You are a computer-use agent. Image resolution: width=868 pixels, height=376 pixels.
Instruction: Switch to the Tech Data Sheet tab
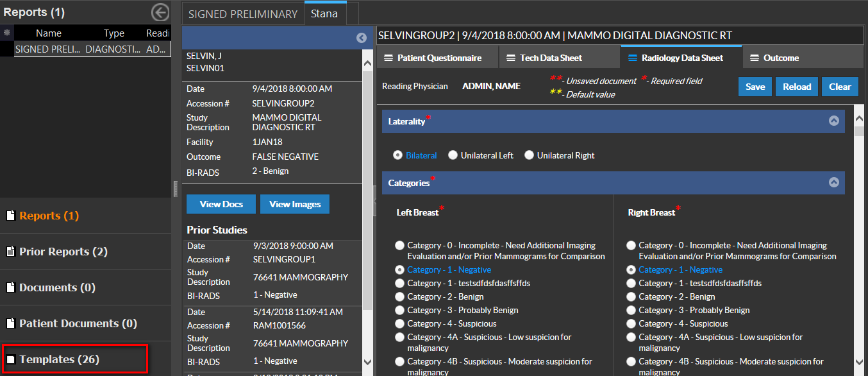tap(551, 58)
